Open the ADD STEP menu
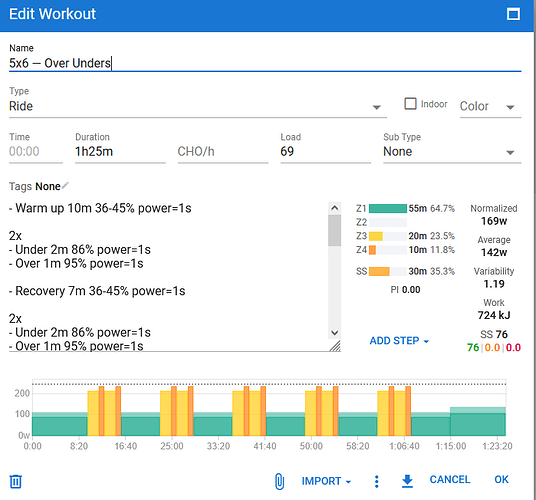Image resolution: width=536 pixels, height=500 pixels. pos(399,341)
